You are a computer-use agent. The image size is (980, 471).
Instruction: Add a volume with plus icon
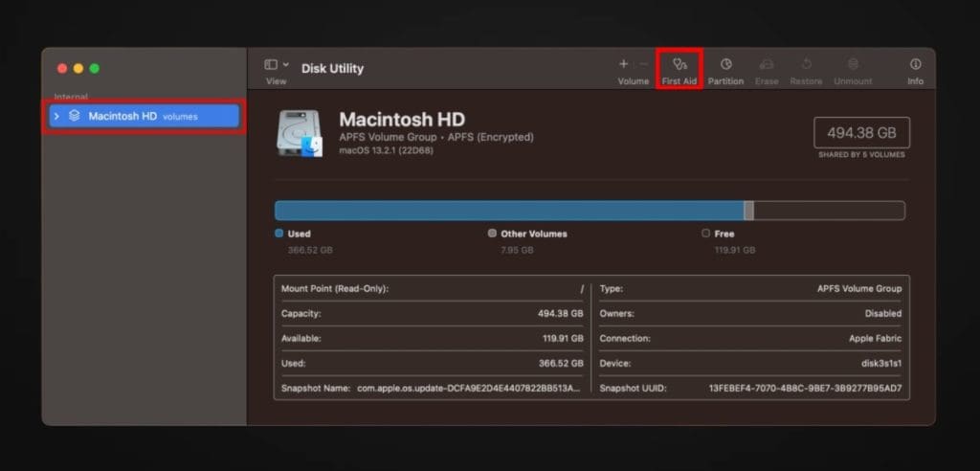tap(623, 64)
